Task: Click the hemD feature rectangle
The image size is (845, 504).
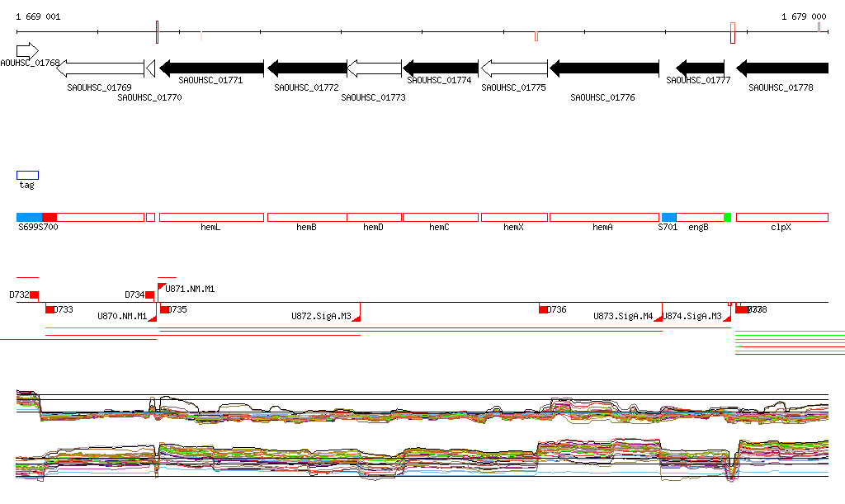Action: coord(375,218)
